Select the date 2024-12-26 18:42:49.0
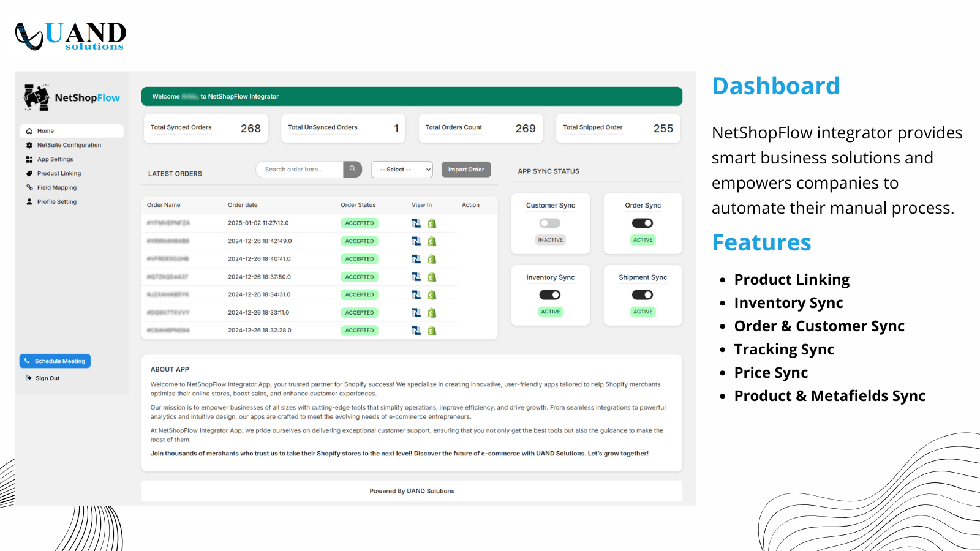Viewport: 980px width, 551px height. point(260,241)
